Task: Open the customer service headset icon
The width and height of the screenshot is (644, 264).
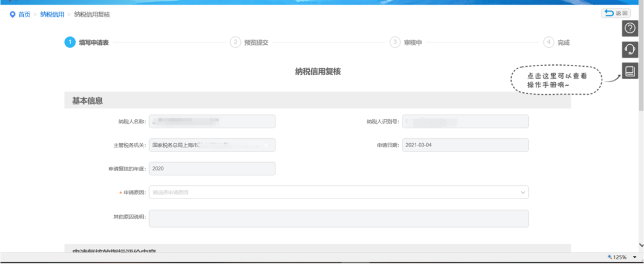Action: (629, 49)
